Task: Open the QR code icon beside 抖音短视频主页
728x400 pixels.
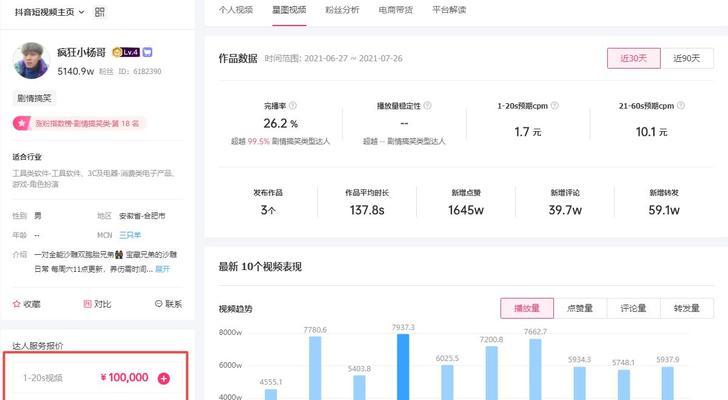Action: click(x=99, y=12)
